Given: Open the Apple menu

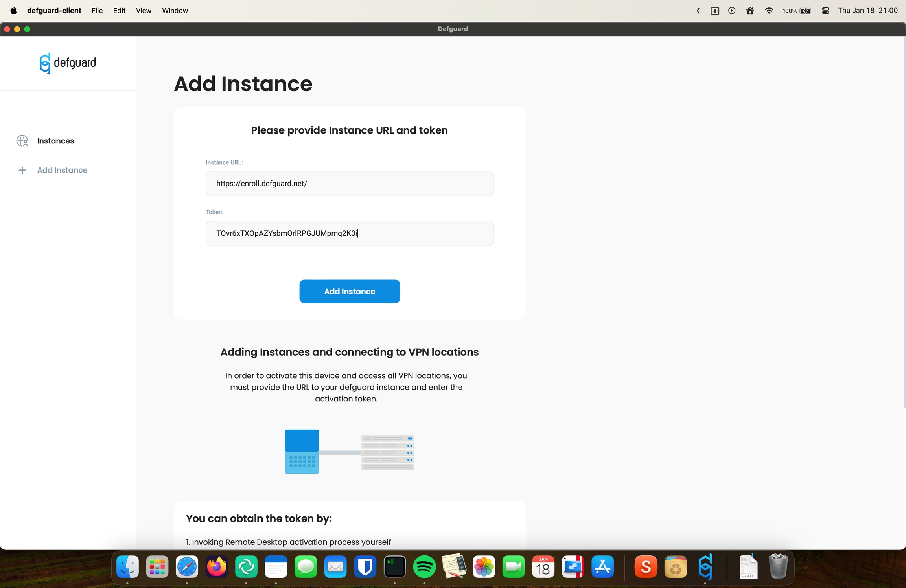Looking at the screenshot, I should 13,11.
